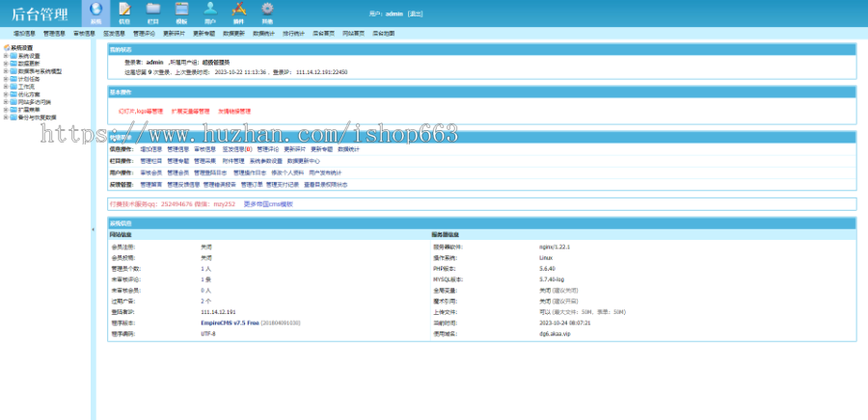Select 签发信息 in the top shortcut bar

tap(114, 33)
